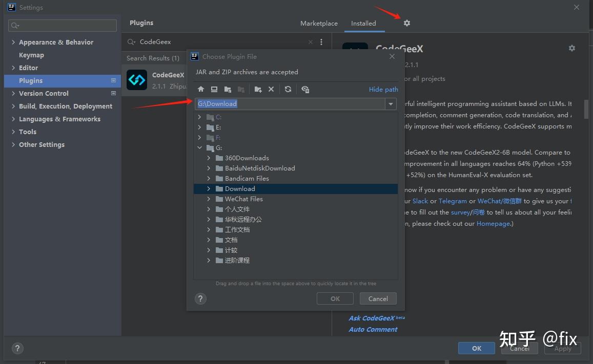The width and height of the screenshot is (593, 364).
Task: Collapse the G: drive node
Action: (x=199, y=147)
